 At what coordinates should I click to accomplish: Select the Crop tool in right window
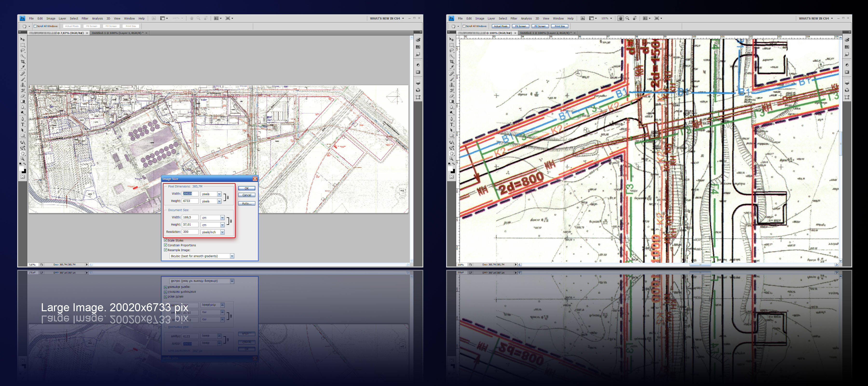tap(452, 62)
